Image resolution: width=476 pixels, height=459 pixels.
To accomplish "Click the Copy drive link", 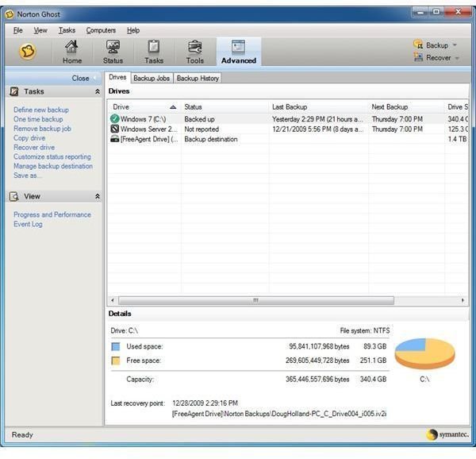I will click(x=29, y=138).
